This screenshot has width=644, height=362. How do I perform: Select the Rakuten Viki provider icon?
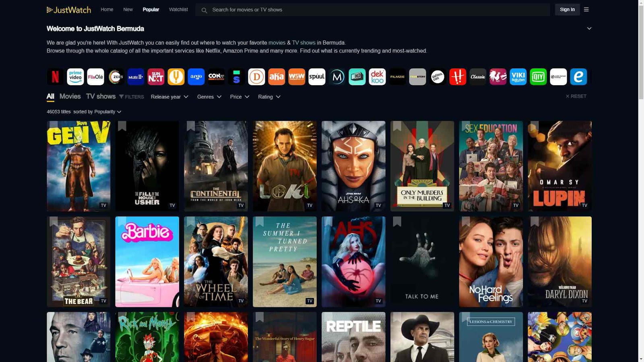[x=518, y=77]
